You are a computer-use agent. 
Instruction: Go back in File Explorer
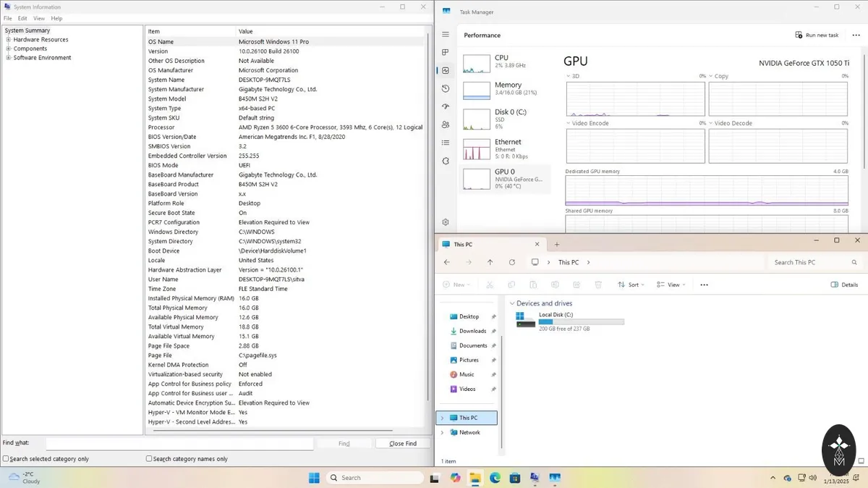447,262
